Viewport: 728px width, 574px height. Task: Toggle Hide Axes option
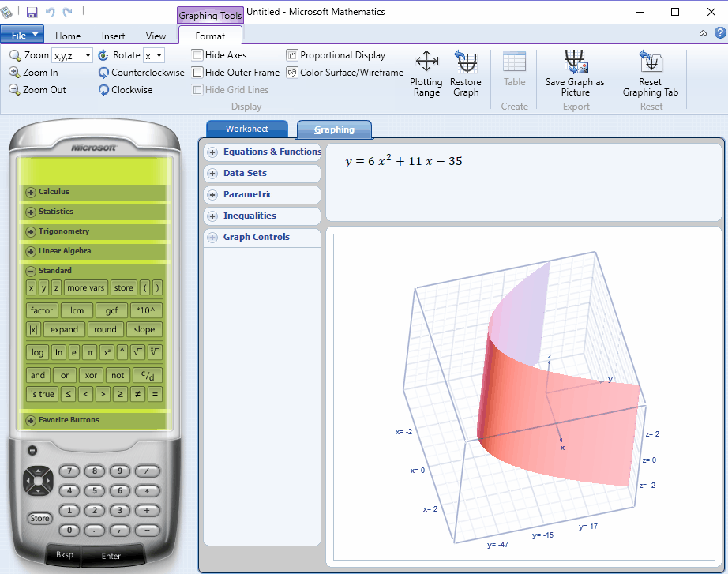click(x=220, y=55)
